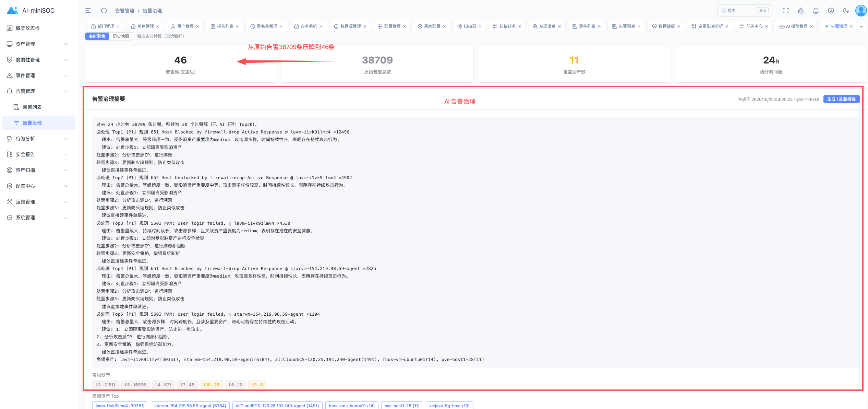The height and width of the screenshot is (409, 868).
Task: Expand 资产管理 sidebar menu
Action: pos(38,44)
